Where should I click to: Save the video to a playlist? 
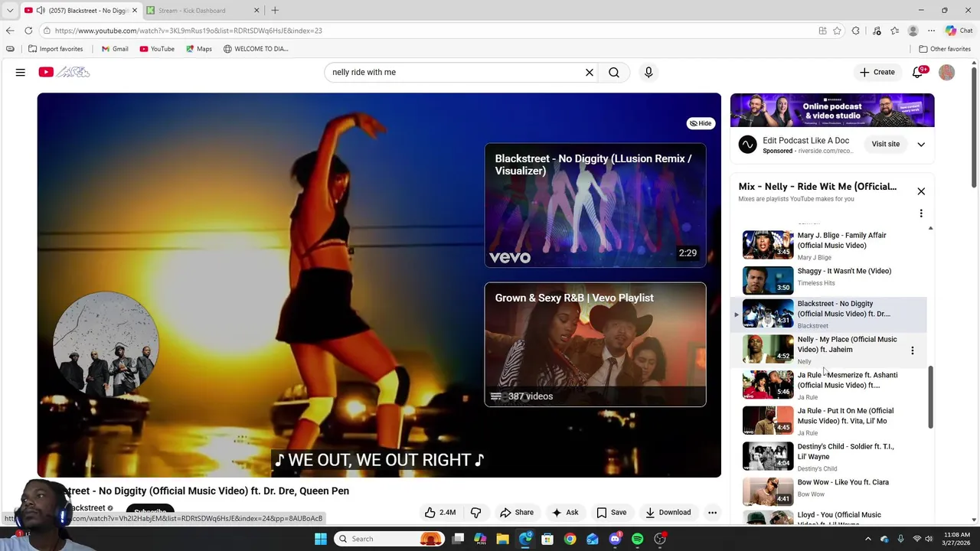(612, 513)
